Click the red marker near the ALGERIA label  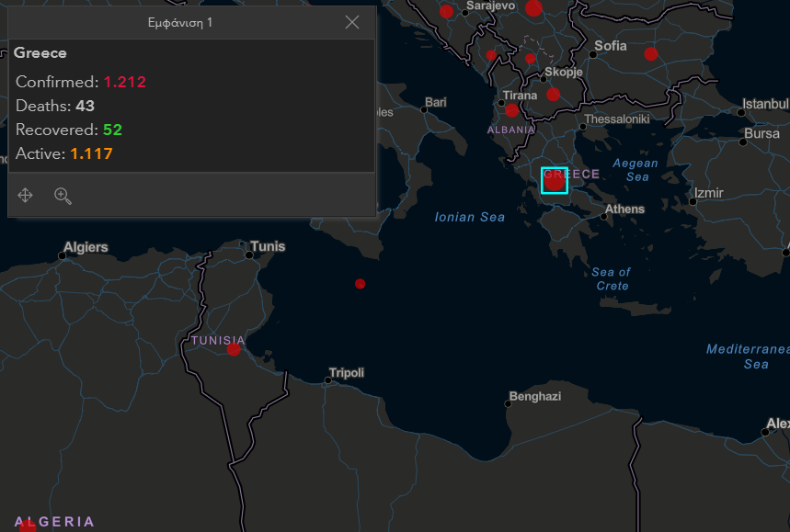(x=28, y=526)
